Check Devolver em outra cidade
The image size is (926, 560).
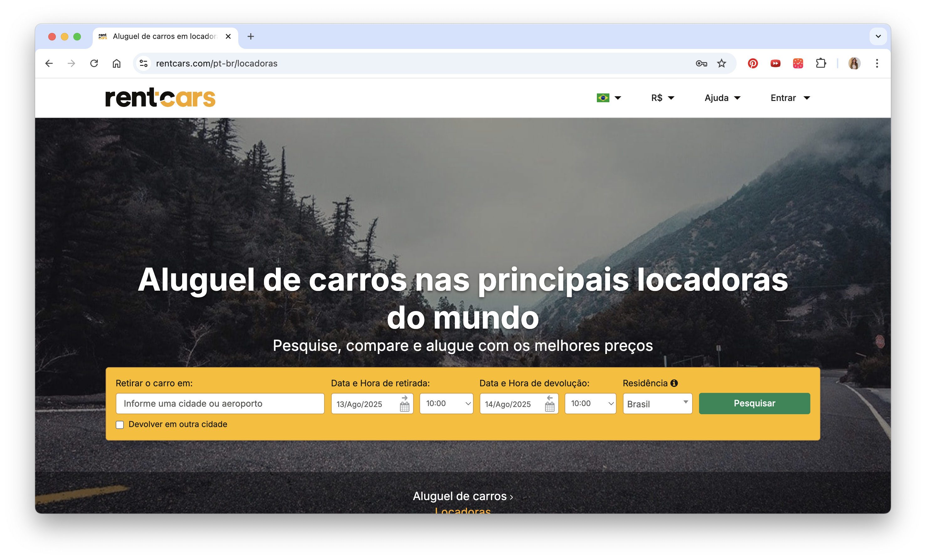[120, 425]
